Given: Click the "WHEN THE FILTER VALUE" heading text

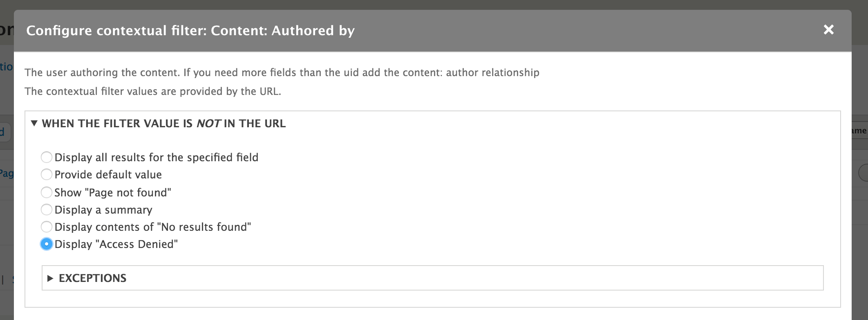Looking at the screenshot, I should [x=163, y=124].
